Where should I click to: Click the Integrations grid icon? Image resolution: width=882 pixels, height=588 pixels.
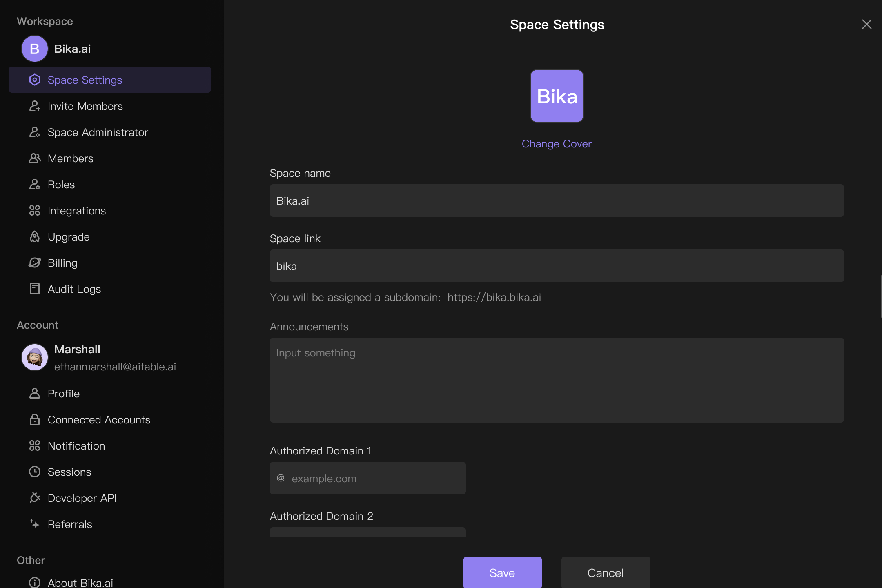35,210
